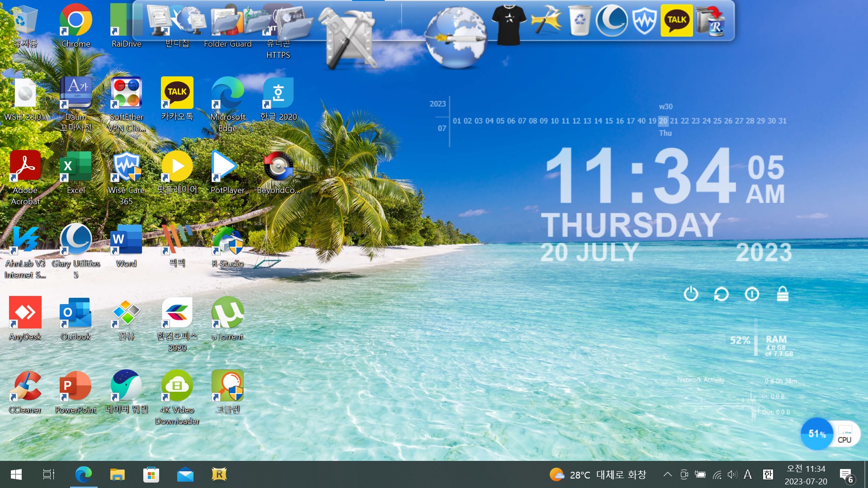The height and width of the screenshot is (488, 868).
Task: Toggle the 한 Korean IME indicator
Action: (768, 474)
